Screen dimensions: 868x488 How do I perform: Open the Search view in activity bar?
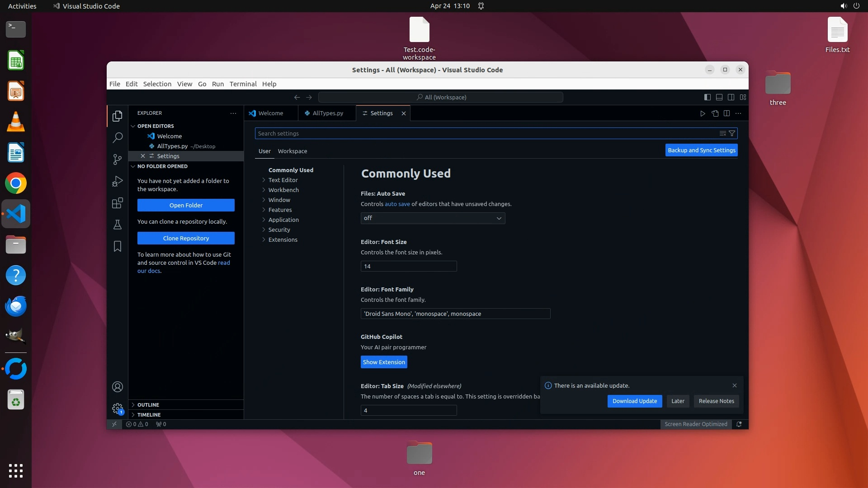coord(117,137)
